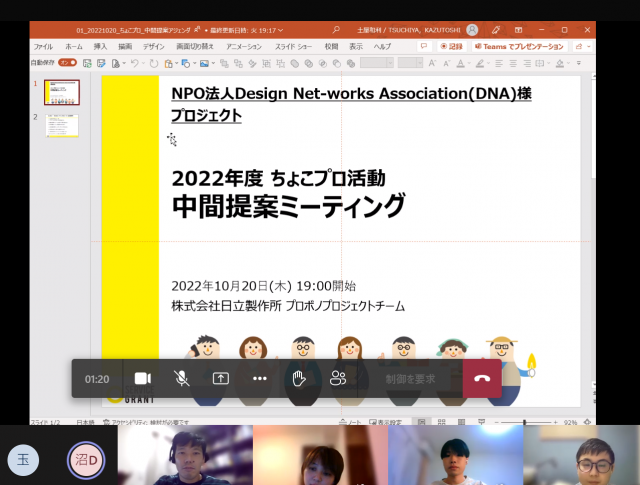Open the 表示 view tab
Image resolution: width=640 pixels, height=485 pixels.
356,47
